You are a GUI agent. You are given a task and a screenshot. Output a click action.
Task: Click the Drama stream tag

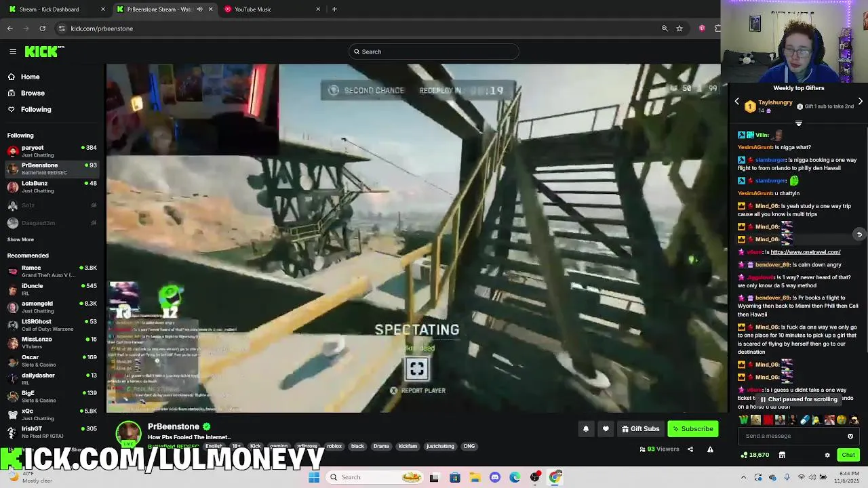(x=381, y=447)
